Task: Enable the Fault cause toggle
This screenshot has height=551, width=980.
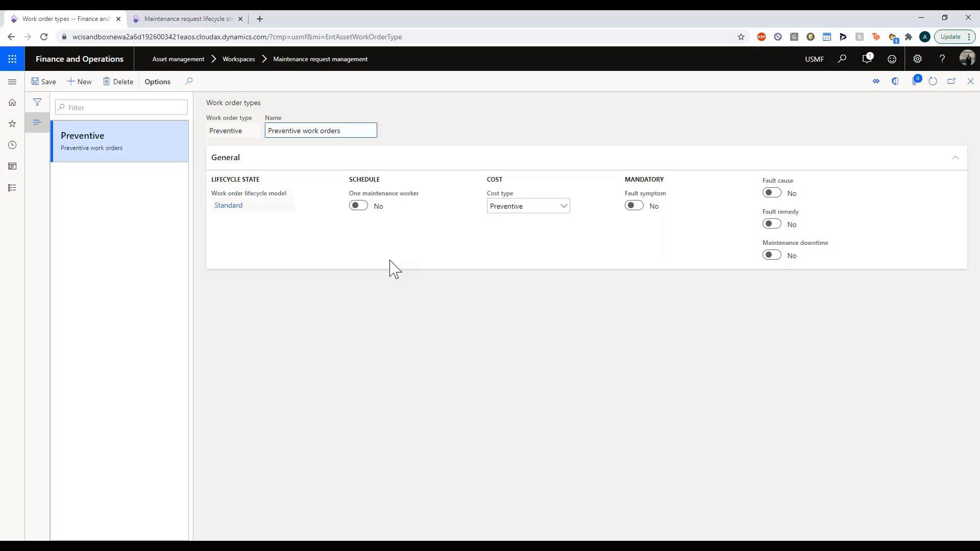Action: 772,192
